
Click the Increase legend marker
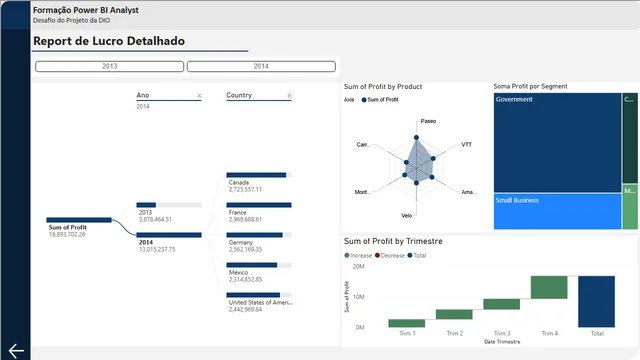(x=347, y=256)
